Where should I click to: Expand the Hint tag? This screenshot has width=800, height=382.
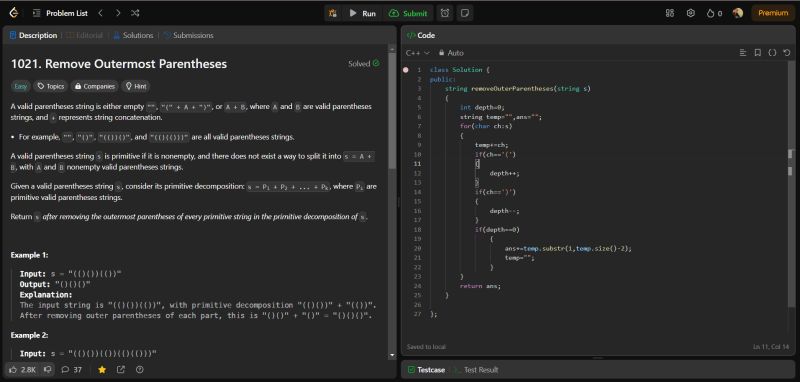tap(136, 86)
